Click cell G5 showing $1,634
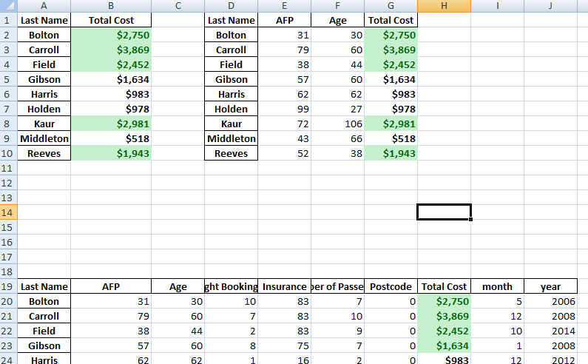Viewport: 588px width, 364px height. pyautogui.click(x=391, y=79)
